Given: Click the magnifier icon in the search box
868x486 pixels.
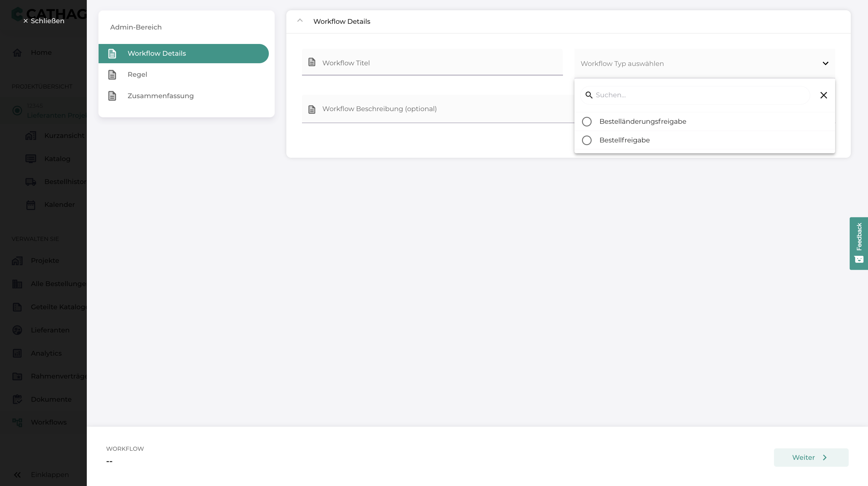Looking at the screenshot, I should (x=589, y=95).
